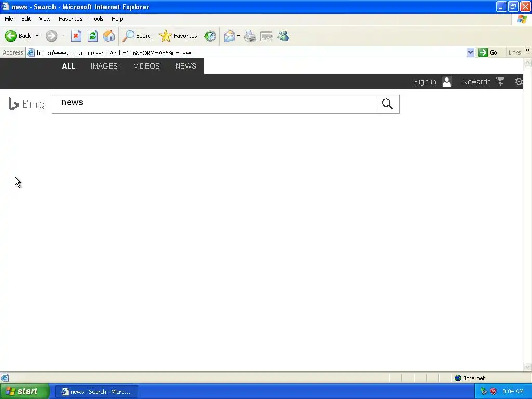The height and width of the screenshot is (399, 532).
Task: Open the View menu
Action: click(45, 19)
